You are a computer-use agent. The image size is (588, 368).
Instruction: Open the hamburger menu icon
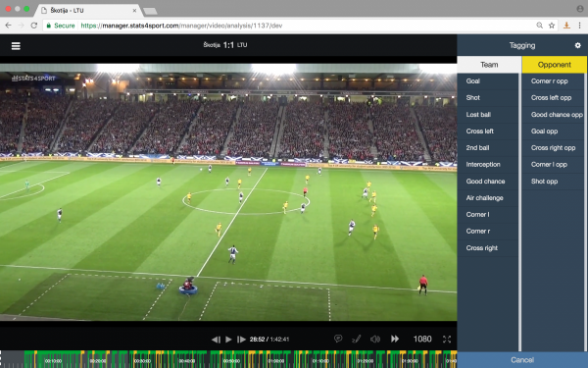16,46
